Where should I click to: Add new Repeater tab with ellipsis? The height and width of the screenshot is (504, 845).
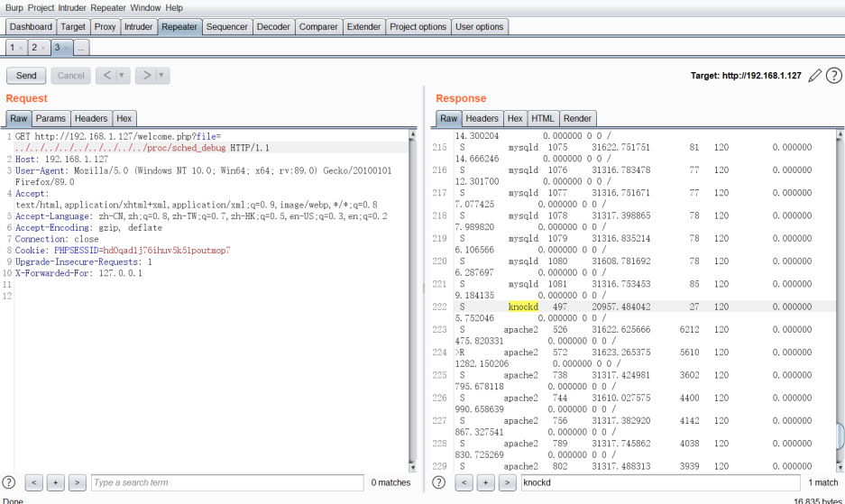pos(80,48)
